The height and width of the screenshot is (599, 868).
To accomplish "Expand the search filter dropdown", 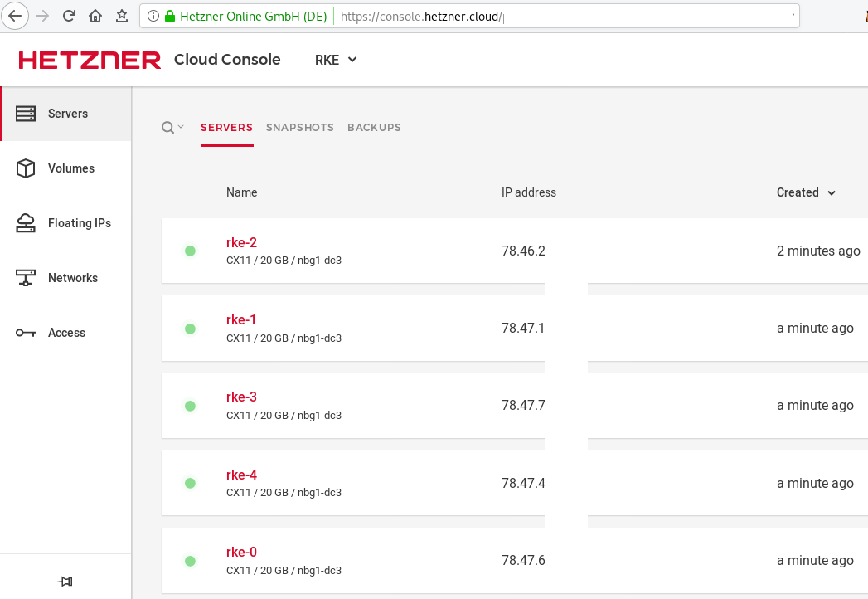I will point(172,128).
